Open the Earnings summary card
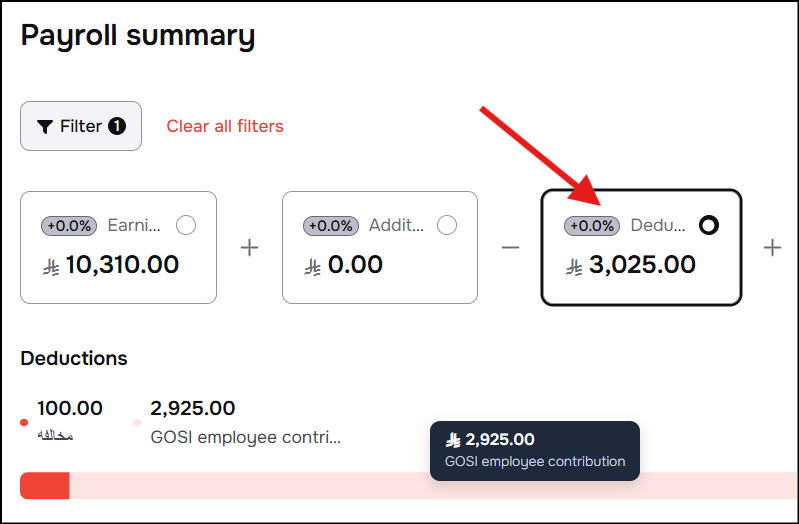This screenshot has width=799, height=524. pyautogui.click(x=118, y=247)
